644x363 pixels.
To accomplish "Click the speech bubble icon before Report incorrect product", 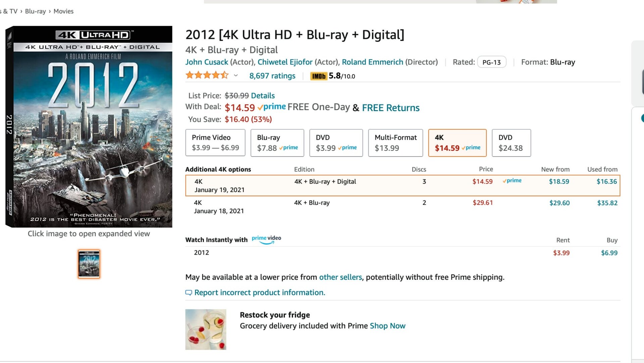I will (x=189, y=292).
